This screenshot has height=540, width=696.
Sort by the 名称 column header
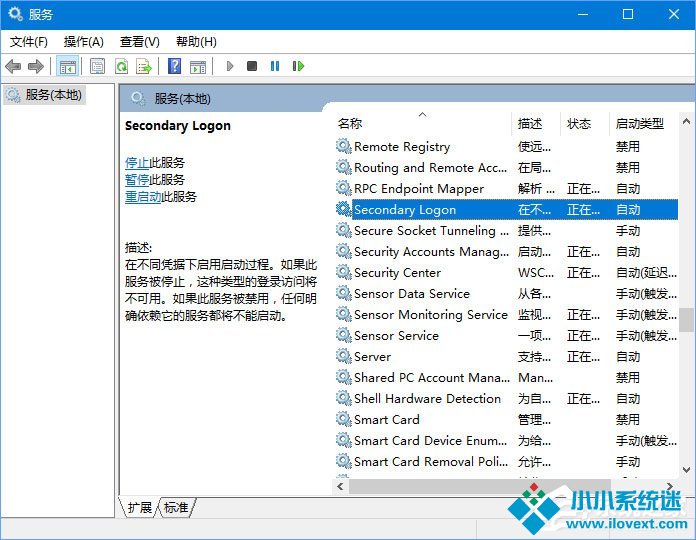(x=423, y=123)
